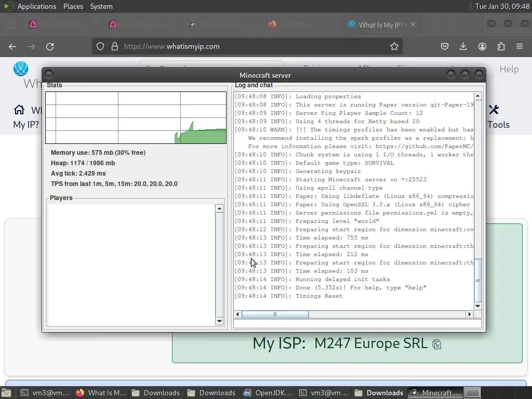Click the TPS from last 1m, 5m, 15m line
This screenshot has width=532, height=399.
[x=114, y=184]
